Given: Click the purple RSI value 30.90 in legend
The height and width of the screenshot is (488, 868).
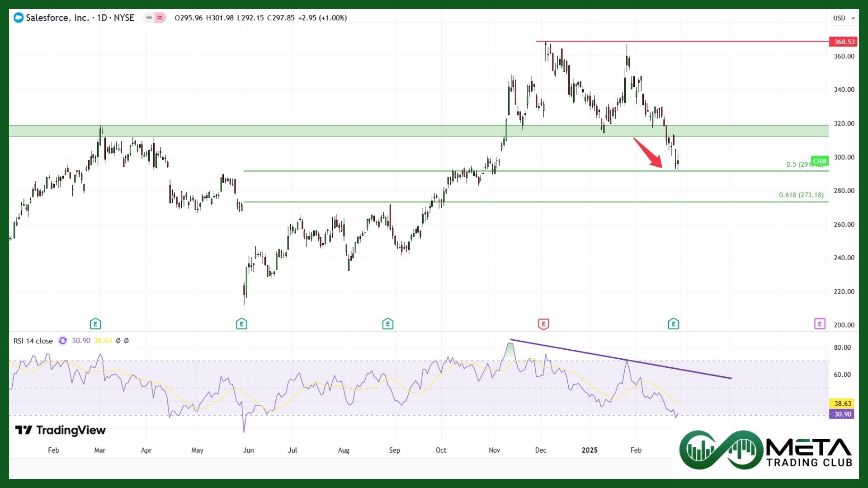Looking at the screenshot, I should pos(81,341).
